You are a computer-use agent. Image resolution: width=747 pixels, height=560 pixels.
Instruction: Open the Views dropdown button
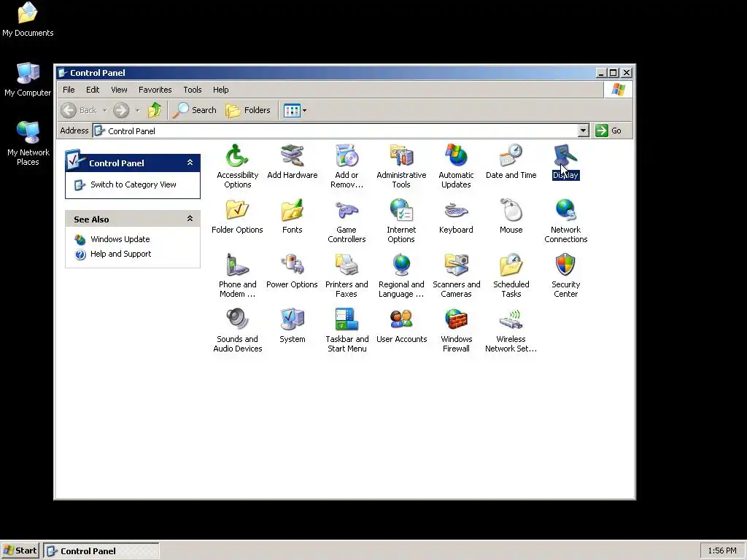tap(295, 111)
